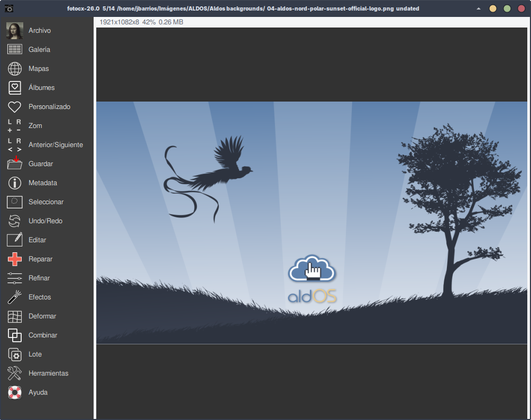Image resolution: width=531 pixels, height=420 pixels.
Task: Click the Seleccionar dotted-selection icon
Action: click(x=15, y=202)
